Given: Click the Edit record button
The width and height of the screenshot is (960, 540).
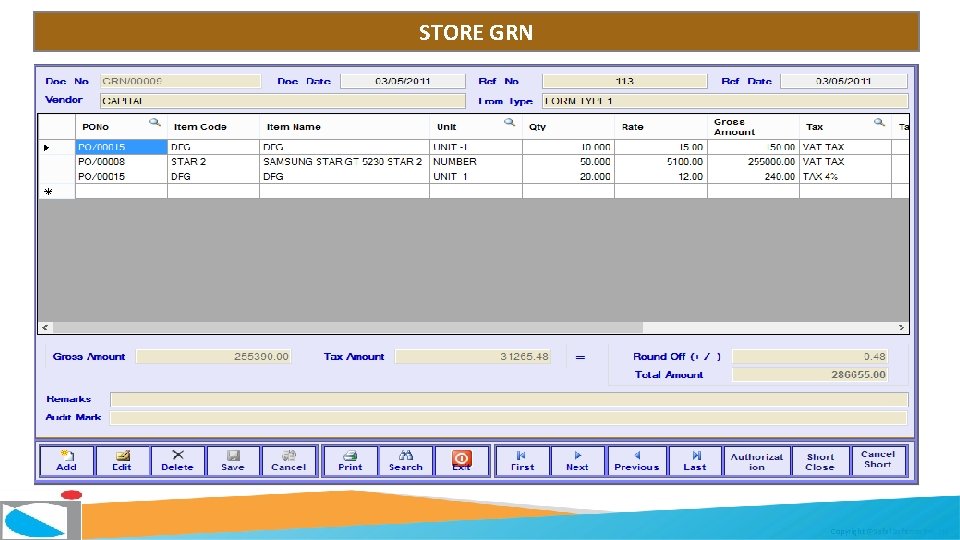Looking at the screenshot, I should tap(122, 461).
